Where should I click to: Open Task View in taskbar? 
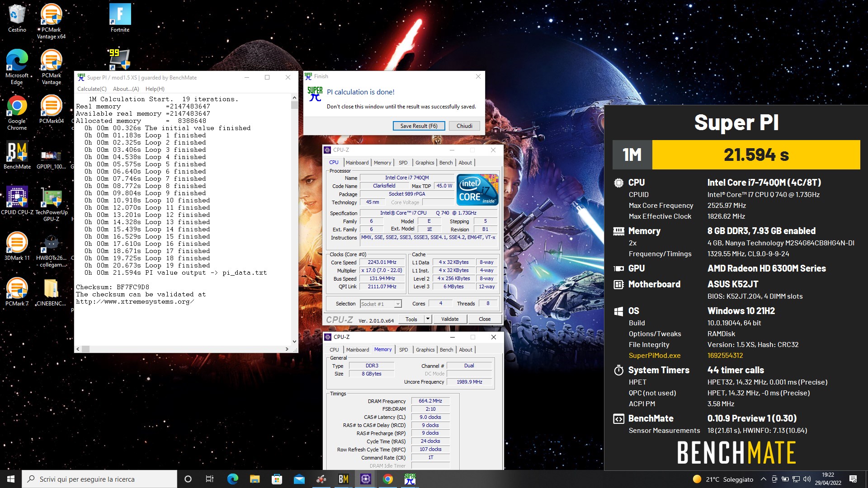[x=210, y=479]
